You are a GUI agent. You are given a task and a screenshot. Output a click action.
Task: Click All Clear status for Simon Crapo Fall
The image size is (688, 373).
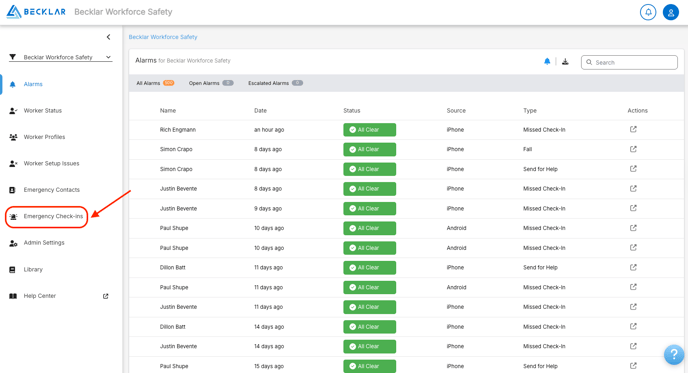click(369, 149)
